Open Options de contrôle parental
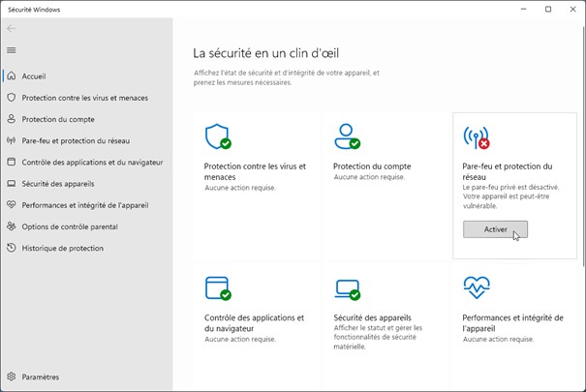This screenshot has width=586, height=392. click(70, 226)
